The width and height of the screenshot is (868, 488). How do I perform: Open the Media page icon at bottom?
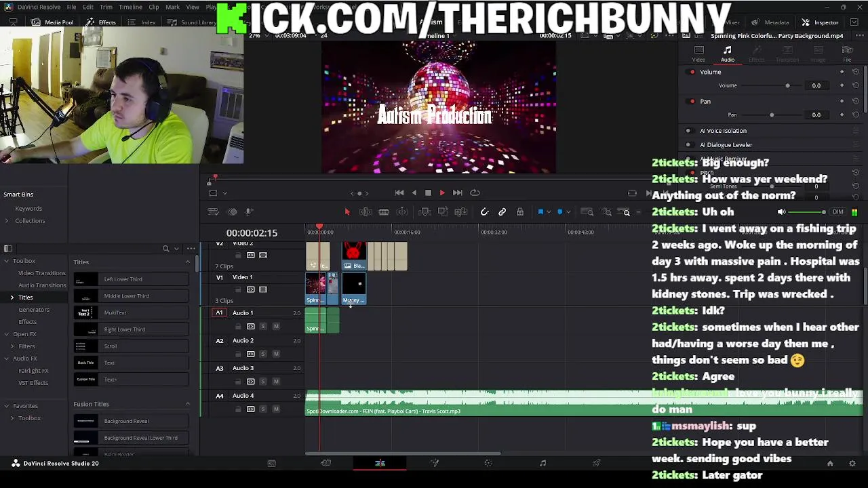pyautogui.click(x=271, y=464)
